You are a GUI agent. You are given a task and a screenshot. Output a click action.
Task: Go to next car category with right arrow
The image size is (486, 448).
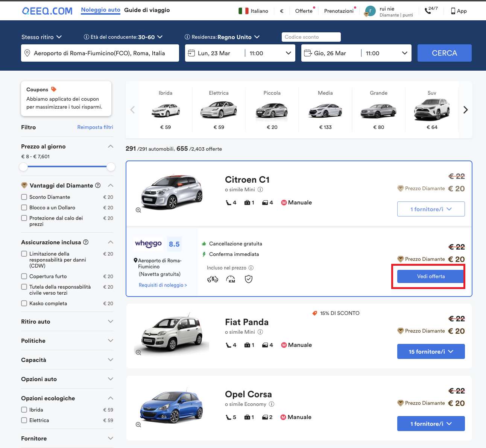click(x=466, y=110)
